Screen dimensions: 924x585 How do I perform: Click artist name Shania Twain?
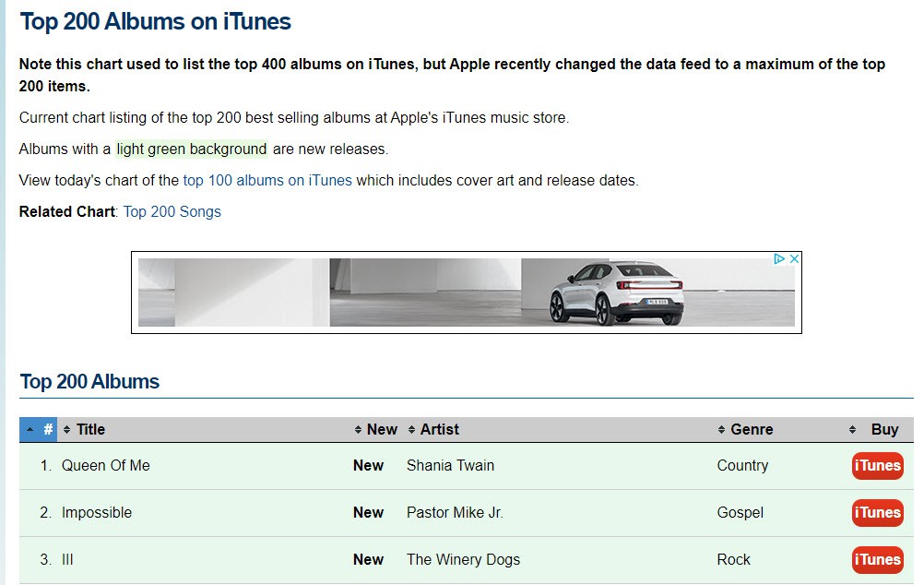pyautogui.click(x=450, y=465)
